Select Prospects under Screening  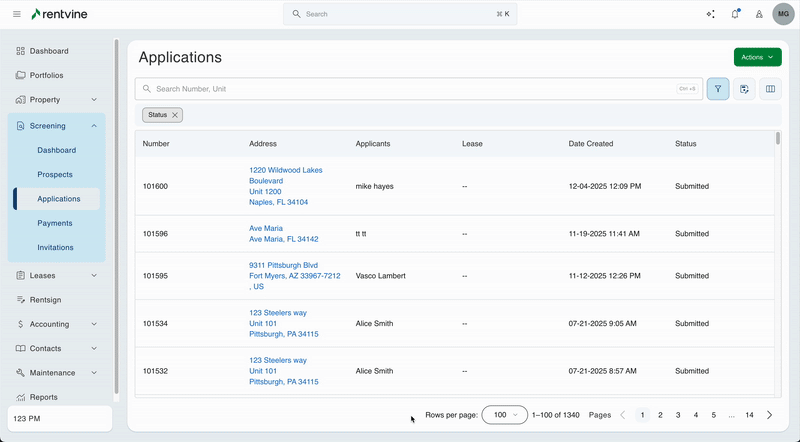coord(55,175)
